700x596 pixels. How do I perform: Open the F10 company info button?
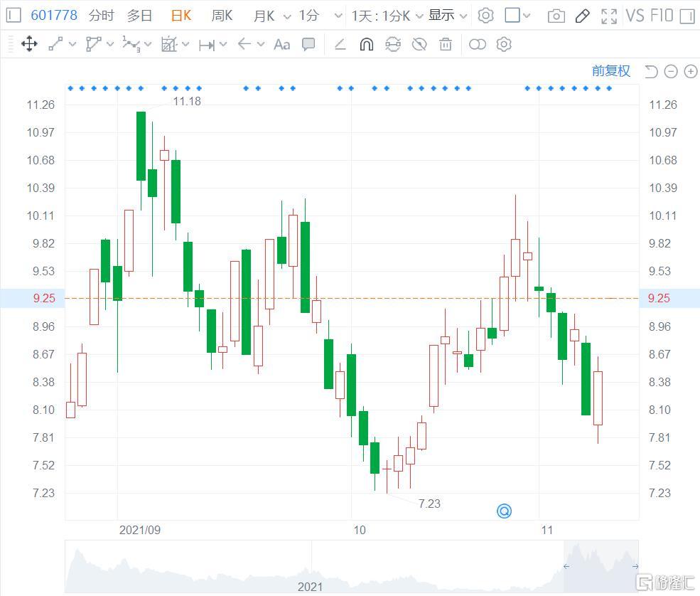[x=661, y=16]
